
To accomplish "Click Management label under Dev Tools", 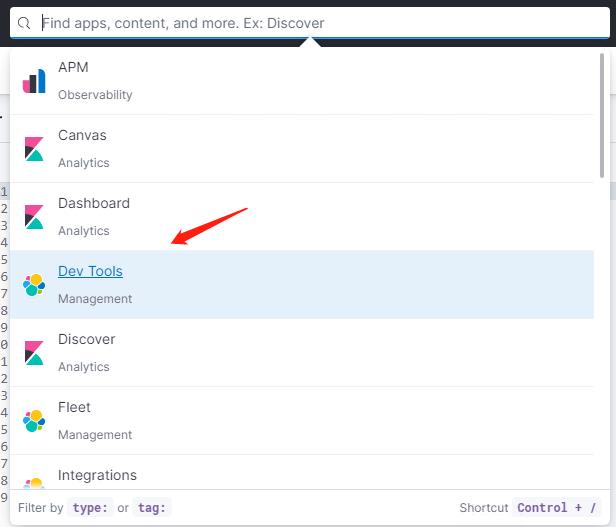I will (x=95, y=299).
